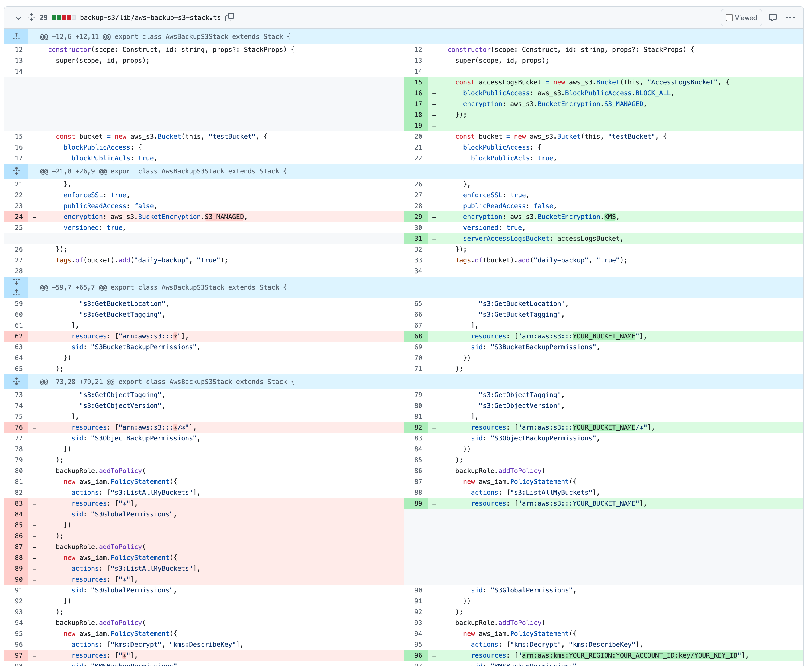Open the three-dot file options menu

click(790, 18)
